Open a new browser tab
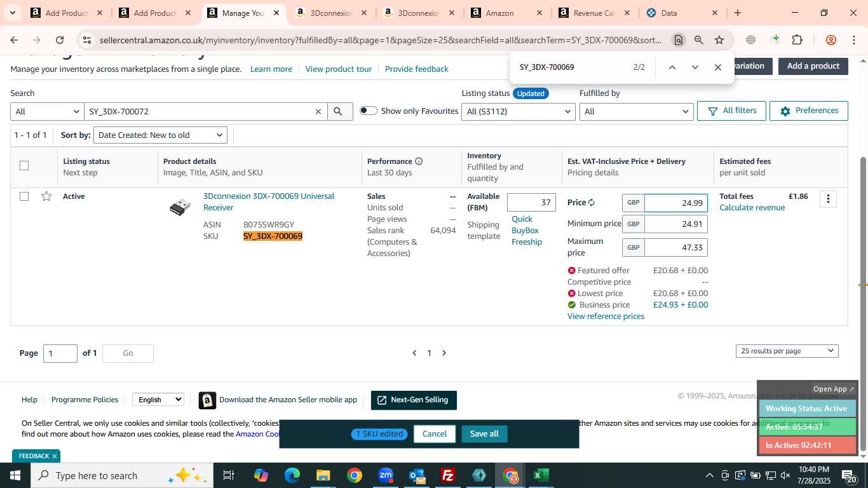 737,13
